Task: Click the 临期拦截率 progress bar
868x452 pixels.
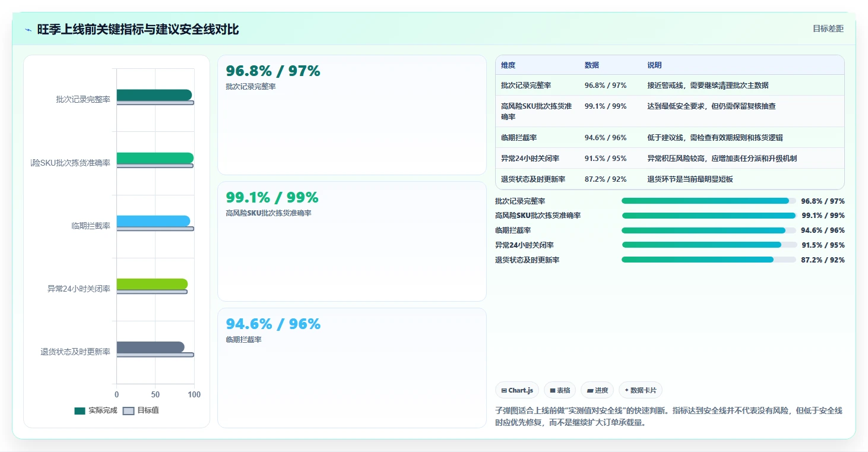Action: coord(709,230)
